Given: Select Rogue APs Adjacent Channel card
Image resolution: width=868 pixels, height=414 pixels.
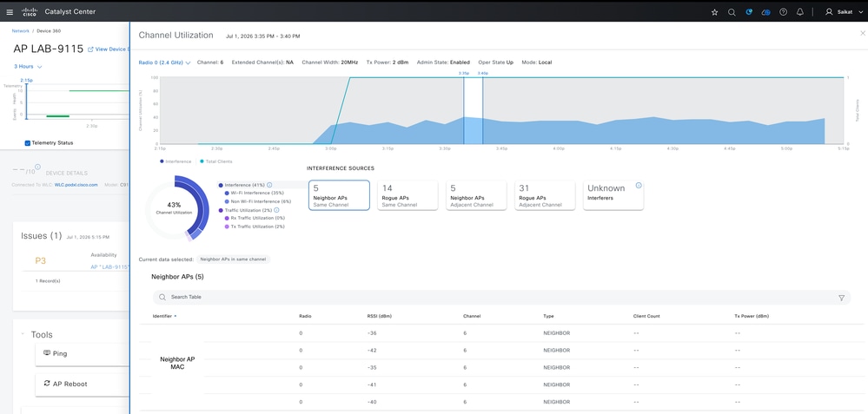Looking at the screenshot, I should point(545,195).
